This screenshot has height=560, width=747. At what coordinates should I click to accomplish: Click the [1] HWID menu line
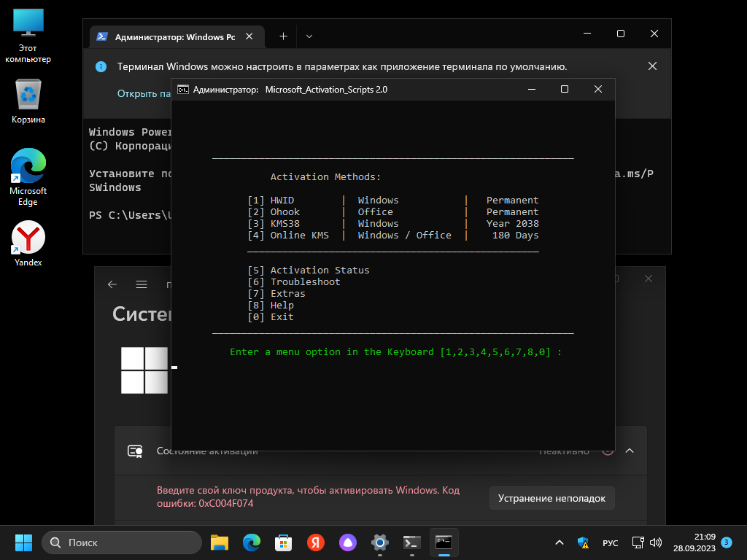click(x=393, y=200)
